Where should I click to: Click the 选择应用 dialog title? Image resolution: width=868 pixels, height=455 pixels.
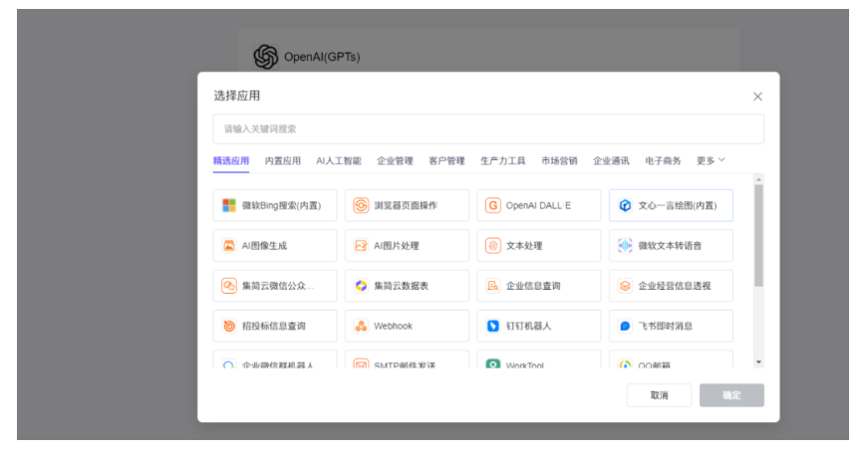[x=237, y=96]
